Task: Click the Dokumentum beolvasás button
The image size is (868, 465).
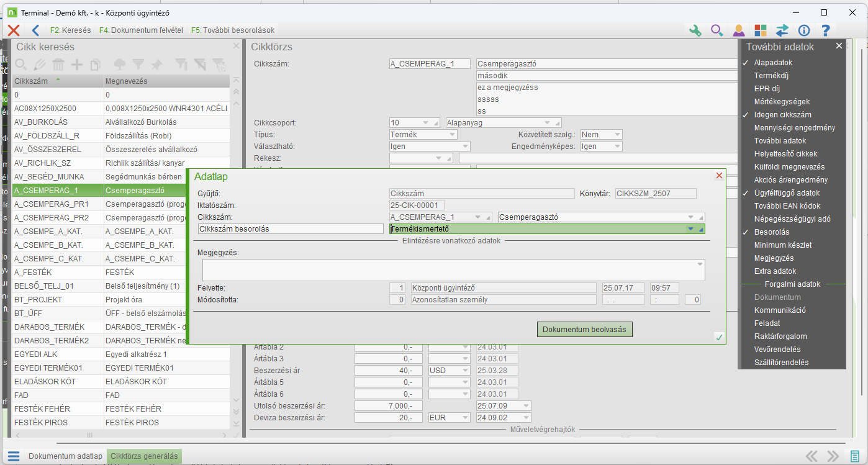Action: pyautogui.click(x=584, y=329)
